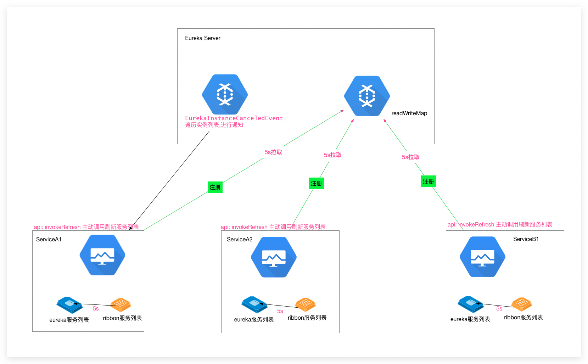Select the "ServiceB1" box title
The image size is (588, 364).
click(526, 239)
